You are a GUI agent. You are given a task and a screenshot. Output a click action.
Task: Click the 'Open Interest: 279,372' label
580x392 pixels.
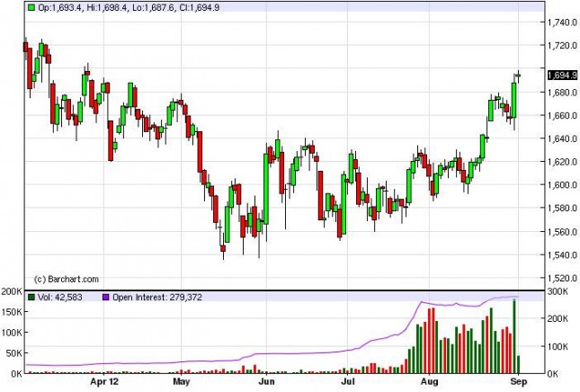pyautogui.click(x=157, y=298)
